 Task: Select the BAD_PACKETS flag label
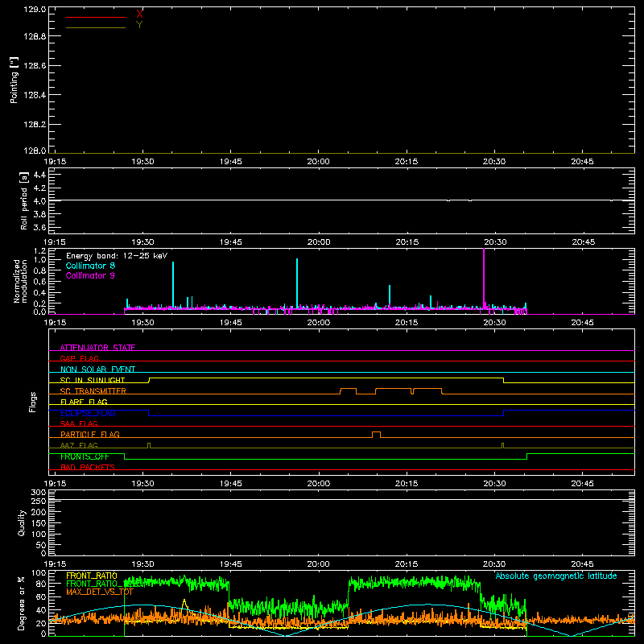tap(88, 467)
